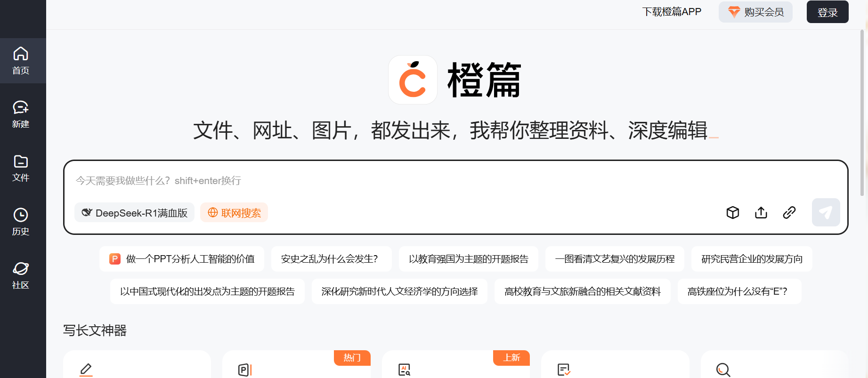Click the send paper-plane button
The width and height of the screenshot is (868, 378).
pos(826,212)
